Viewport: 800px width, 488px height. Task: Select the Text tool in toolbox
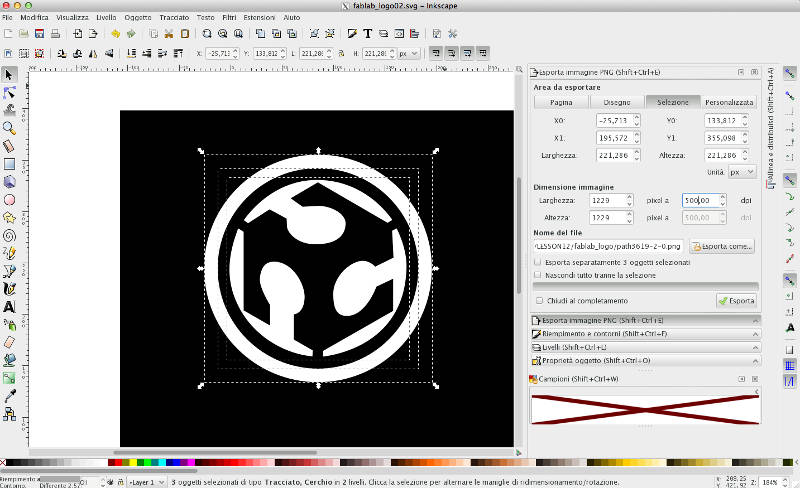click(9, 307)
